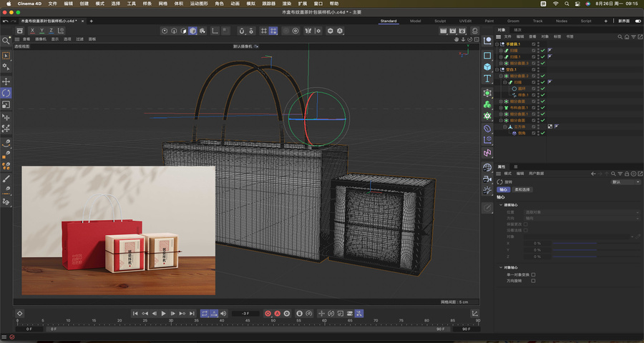This screenshot has height=343, width=644.
Task: Select the 柔和选择 button
Action: [522, 189]
